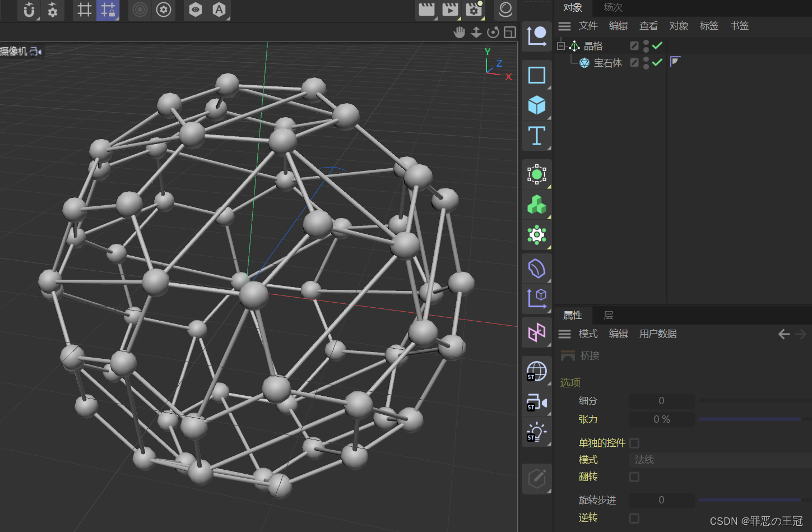
Task: Render the current view with clapperboard icon
Action: coord(426,10)
